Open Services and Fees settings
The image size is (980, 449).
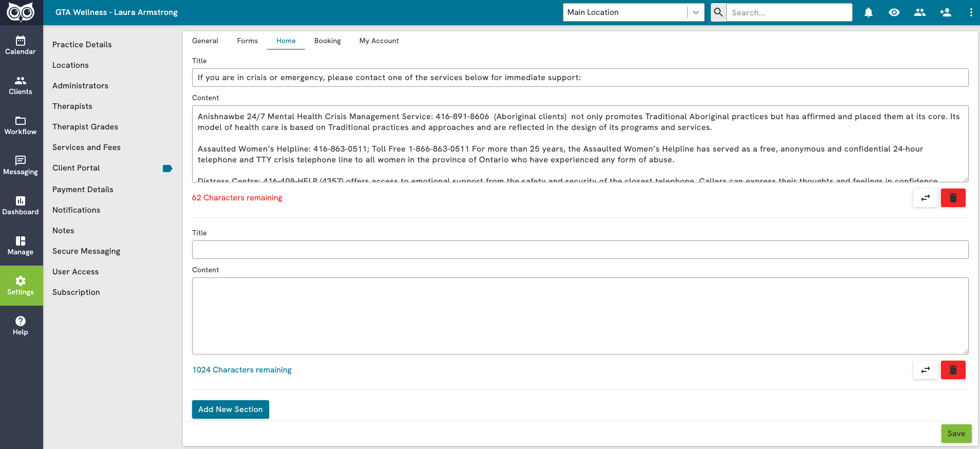click(x=86, y=147)
